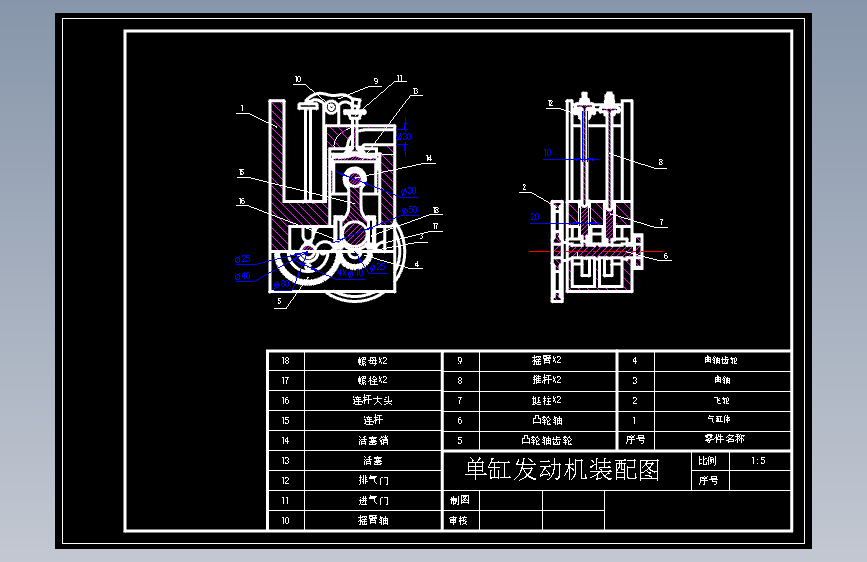867x562 pixels.
Task: Select the ø80 dimension label
Action: coord(282,284)
